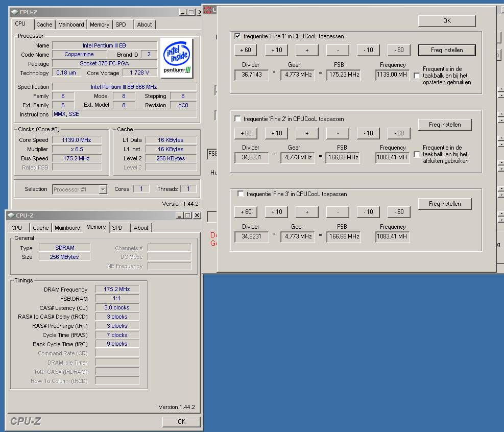Toggle taskbar frequency at shutdown (afsluiten) checkbox
The image size is (504, 432).
tap(417, 154)
